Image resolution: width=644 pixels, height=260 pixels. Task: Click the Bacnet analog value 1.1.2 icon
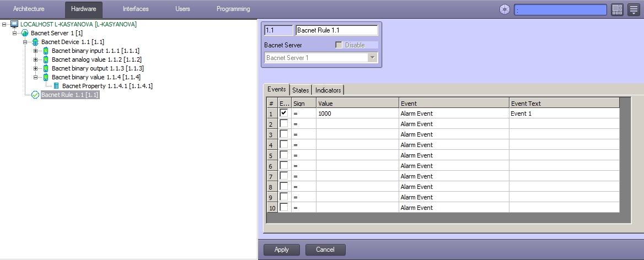click(46, 60)
